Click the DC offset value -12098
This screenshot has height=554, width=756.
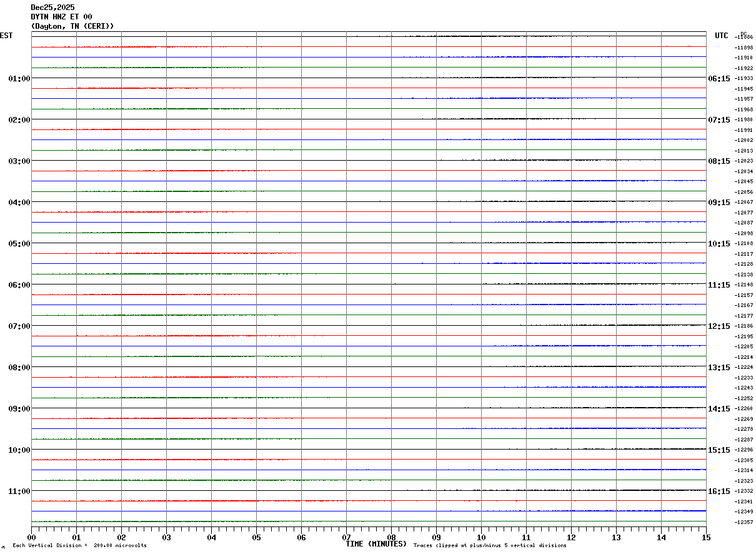click(x=744, y=233)
